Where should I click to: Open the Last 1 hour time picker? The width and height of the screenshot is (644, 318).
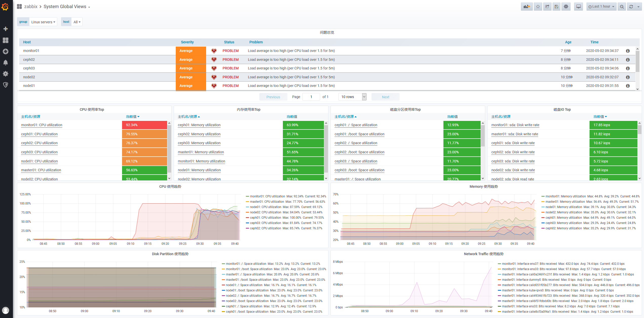[x=601, y=7]
